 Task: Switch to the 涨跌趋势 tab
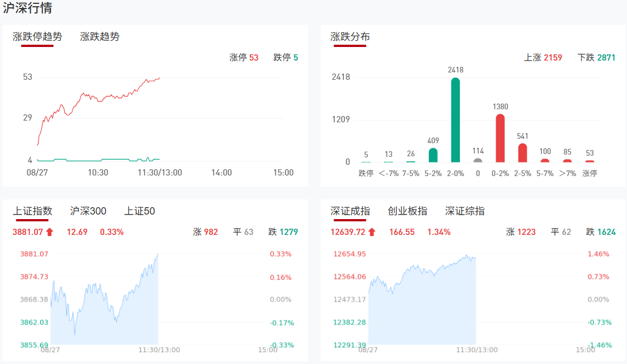[100, 37]
